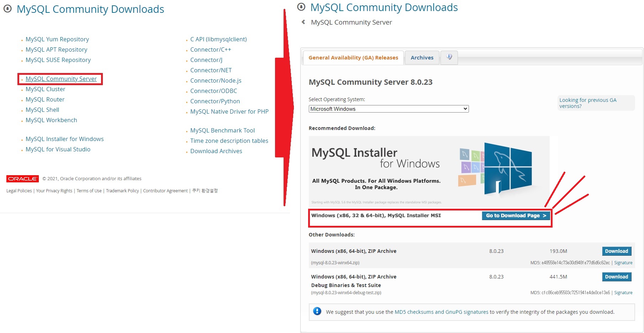Open MySQL Community Server link
The width and height of the screenshot is (644, 333).
tap(61, 79)
